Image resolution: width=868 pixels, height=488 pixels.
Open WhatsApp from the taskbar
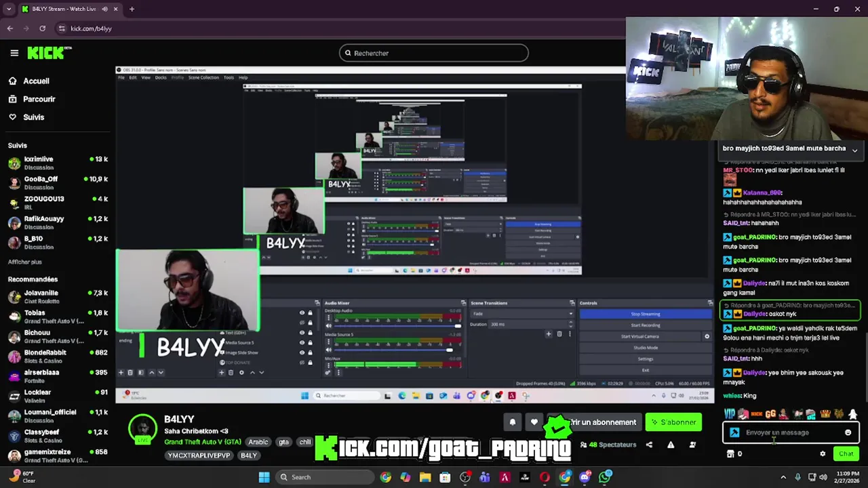[605, 477]
